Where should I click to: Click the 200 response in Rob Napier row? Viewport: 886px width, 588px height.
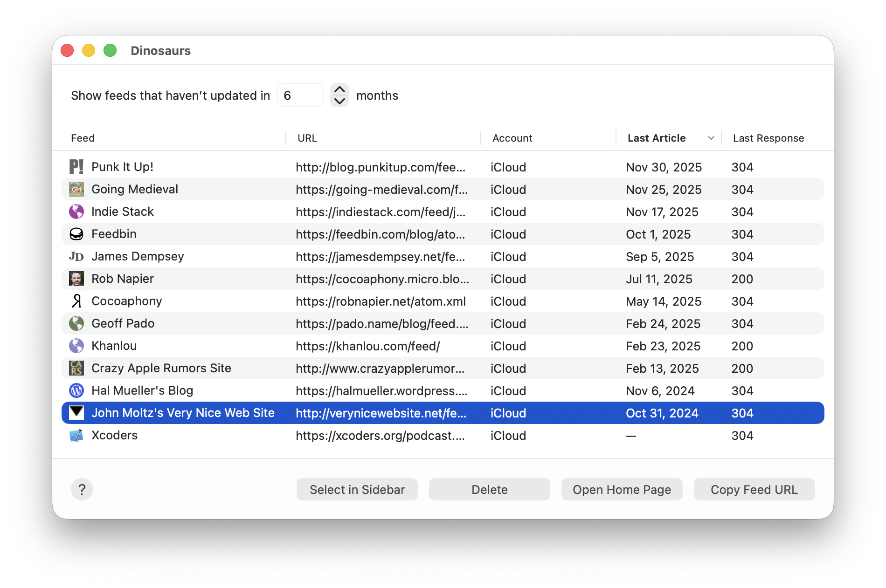click(x=742, y=279)
